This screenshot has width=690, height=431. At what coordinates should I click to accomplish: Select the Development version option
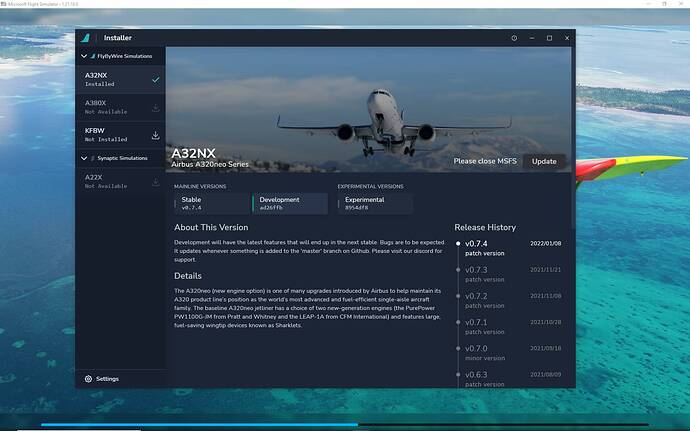click(x=289, y=204)
